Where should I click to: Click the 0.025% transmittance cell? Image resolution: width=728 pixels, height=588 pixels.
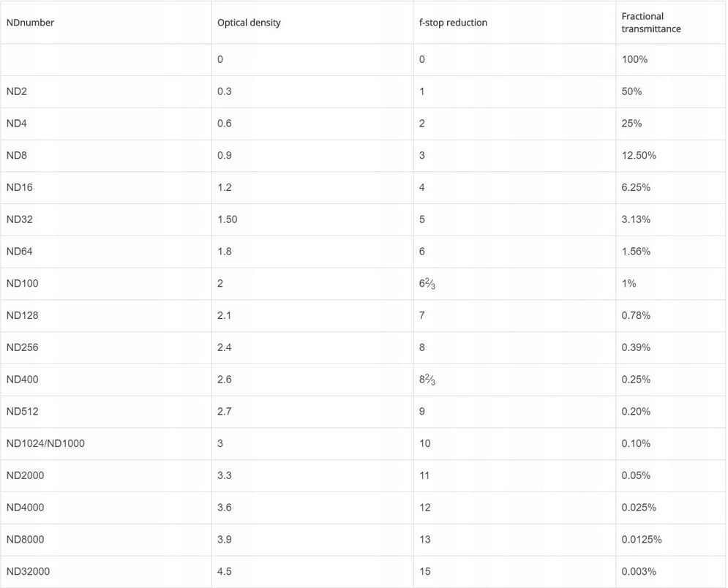(x=639, y=508)
